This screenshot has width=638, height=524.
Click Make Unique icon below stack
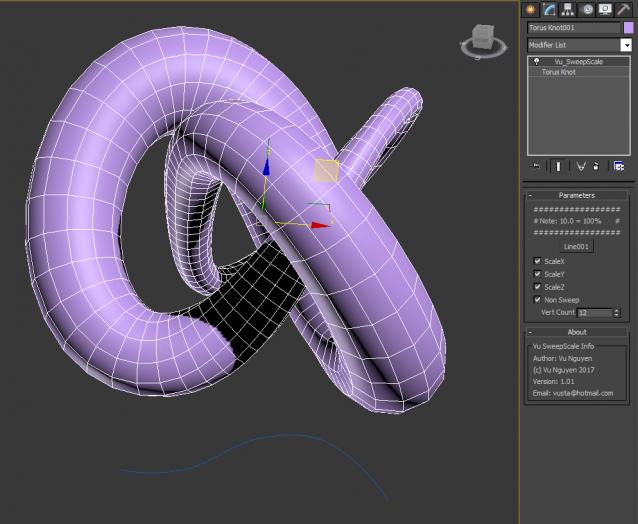click(x=580, y=166)
